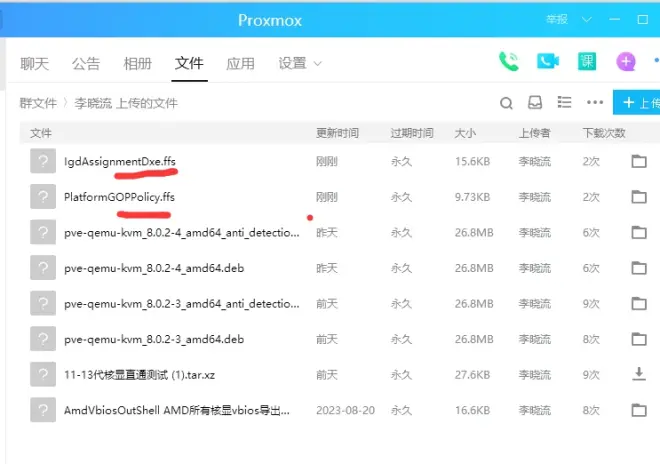Sort by 文件 name column header
This screenshot has height=464, width=660.
tap(41, 133)
